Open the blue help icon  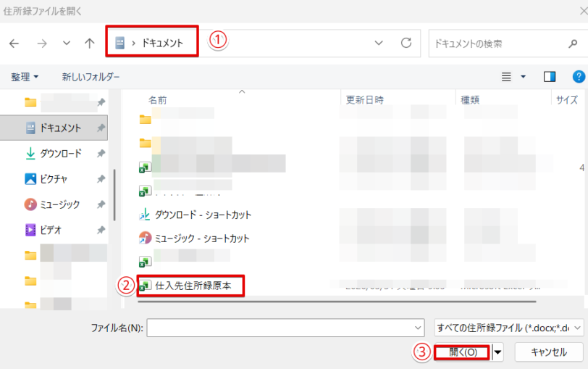579,77
